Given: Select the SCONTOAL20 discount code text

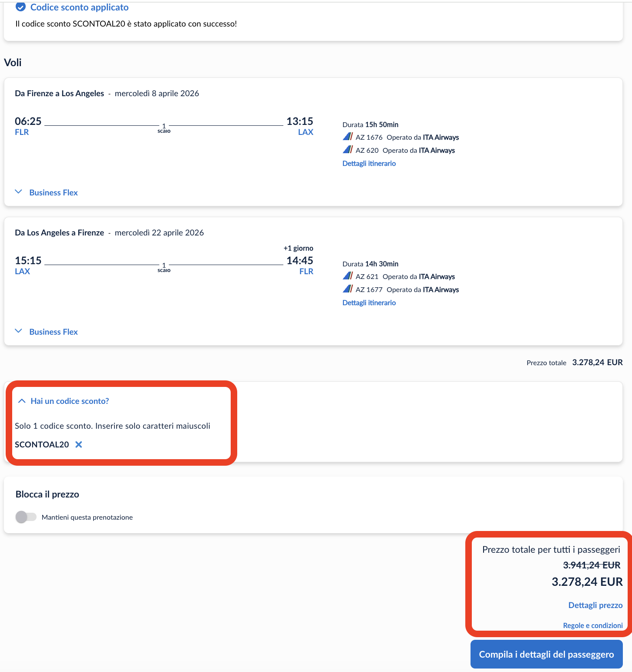Looking at the screenshot, I should coord(42,444).
